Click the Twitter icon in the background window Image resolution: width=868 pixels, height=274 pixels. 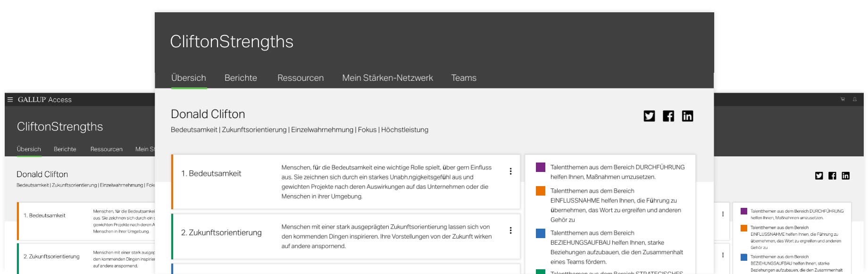pyautogui.click(x=819, y=176)
